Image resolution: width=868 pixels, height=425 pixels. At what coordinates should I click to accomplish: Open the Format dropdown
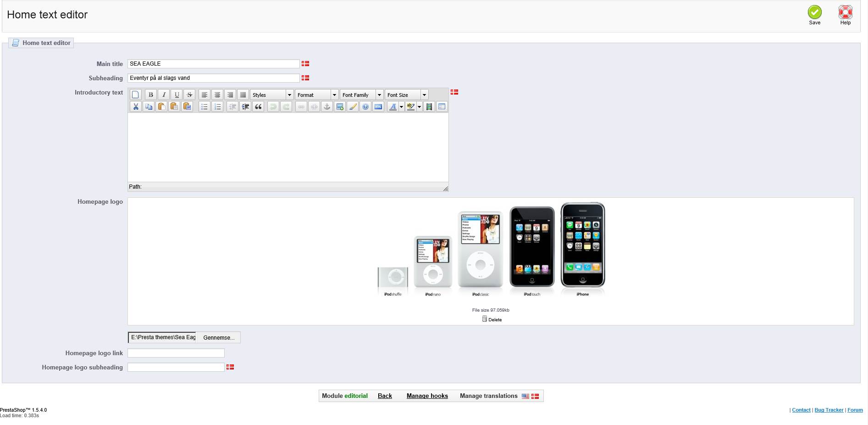click(316, 95)
